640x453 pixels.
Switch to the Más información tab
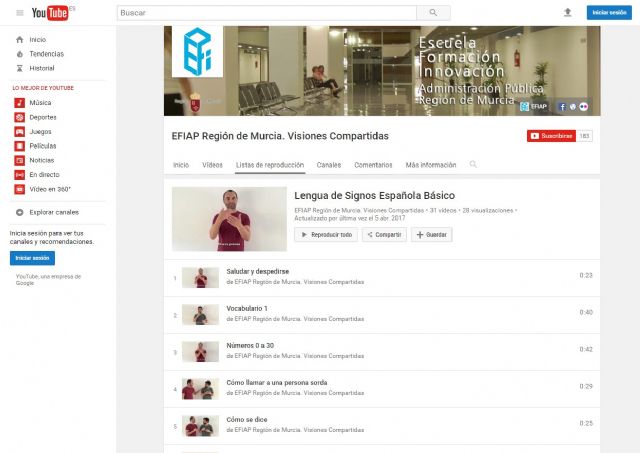pyautogui.click(x=430, y=164)
